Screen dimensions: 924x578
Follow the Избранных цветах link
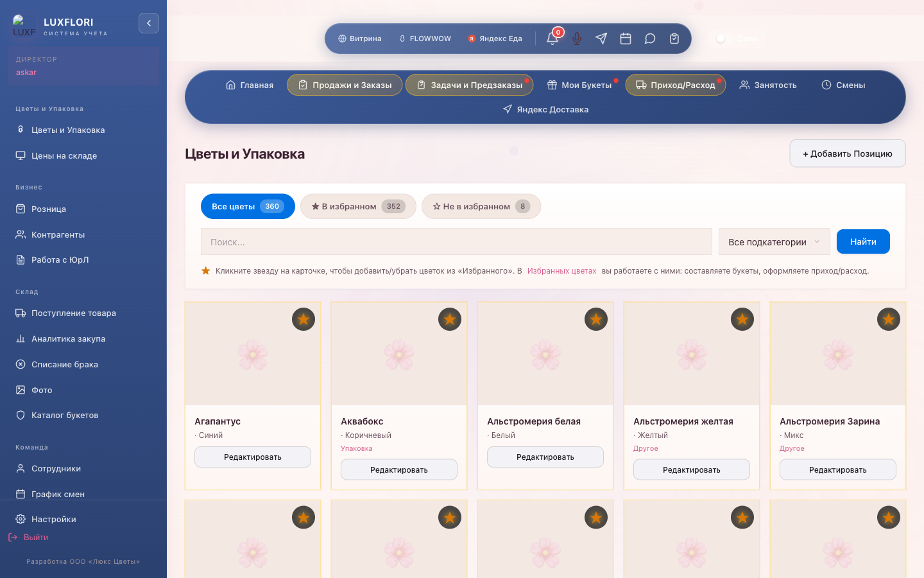561,271
